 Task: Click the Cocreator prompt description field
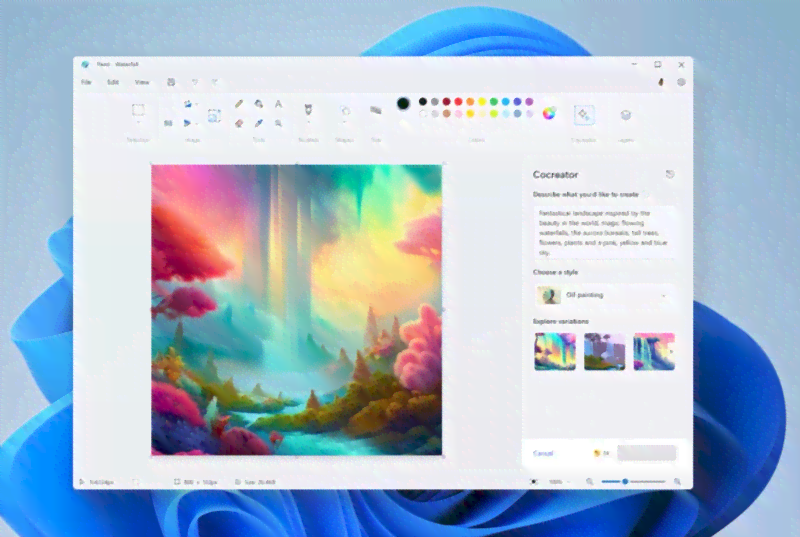[605, 233]
